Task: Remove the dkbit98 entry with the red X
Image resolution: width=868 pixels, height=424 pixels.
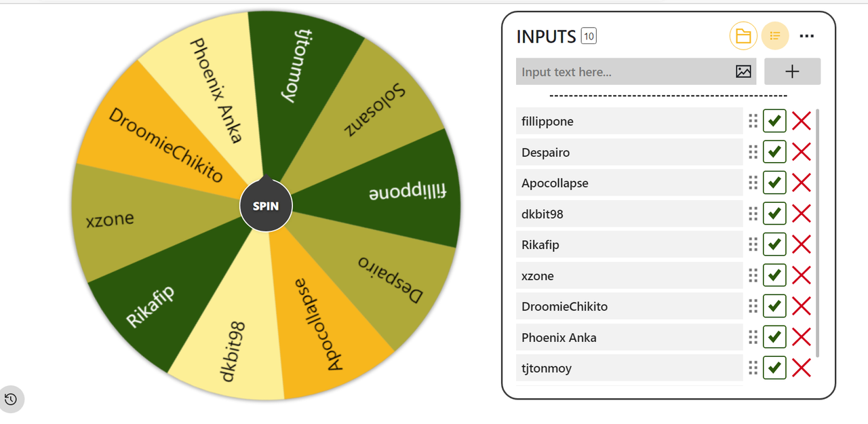Action: pyautogui.click(x=802, y=214)
